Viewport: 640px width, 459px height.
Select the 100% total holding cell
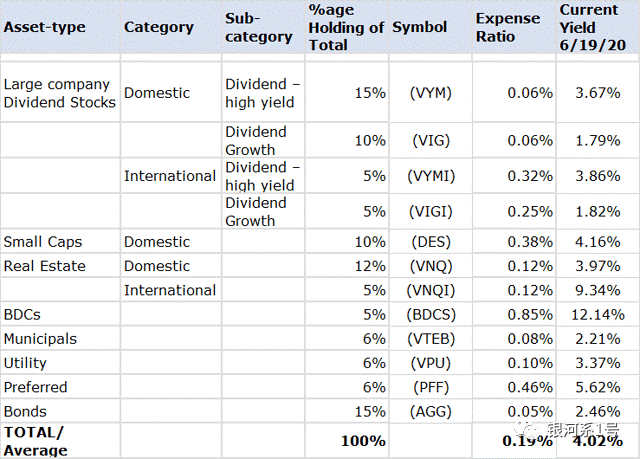(x=362, y=440)
